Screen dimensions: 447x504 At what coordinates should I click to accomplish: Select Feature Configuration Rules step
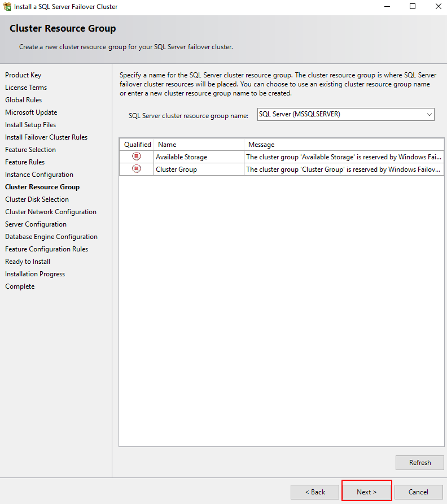click(46, 249)
